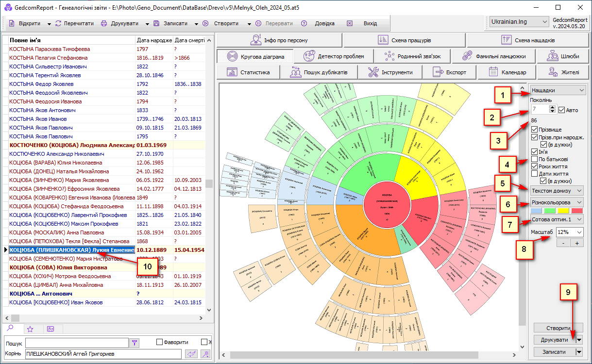Tick the Фаворити checkbox
The height and width of the screenshot is (364, 592).
coord(159,342)
